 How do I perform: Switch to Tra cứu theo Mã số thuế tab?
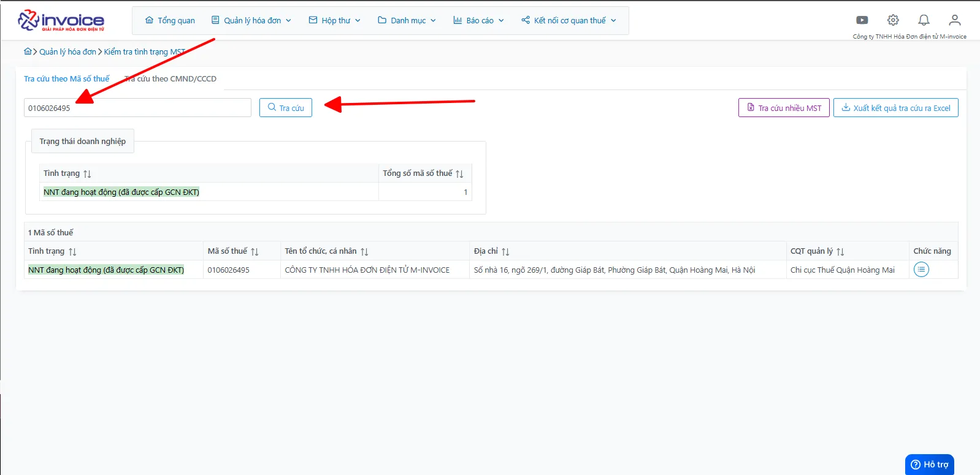click(x=67, y=78)
